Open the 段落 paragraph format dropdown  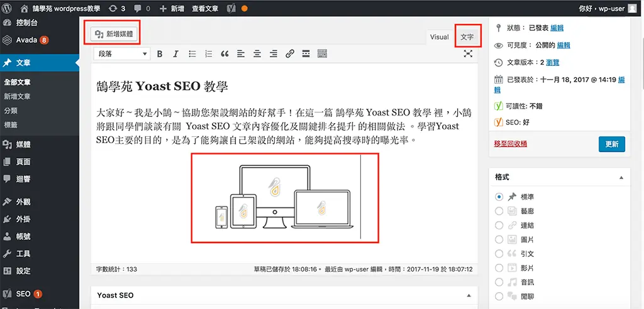[122, 54]
